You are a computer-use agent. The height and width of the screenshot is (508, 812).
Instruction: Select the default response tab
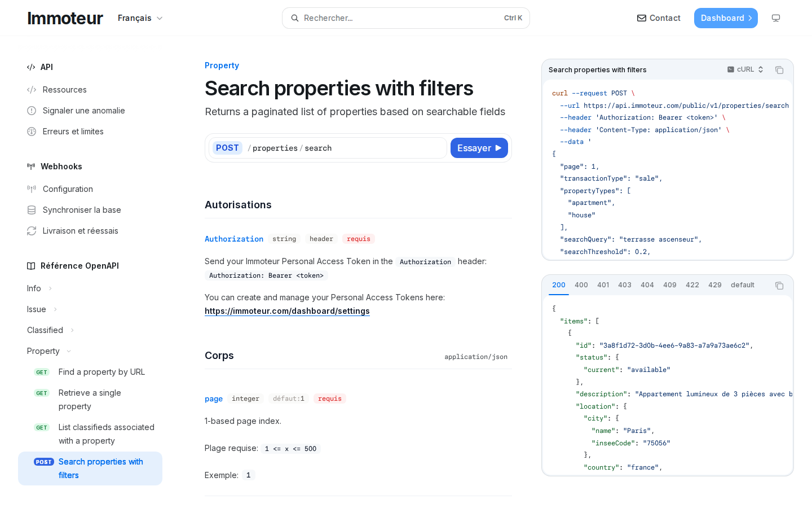(x=743, y=285)
